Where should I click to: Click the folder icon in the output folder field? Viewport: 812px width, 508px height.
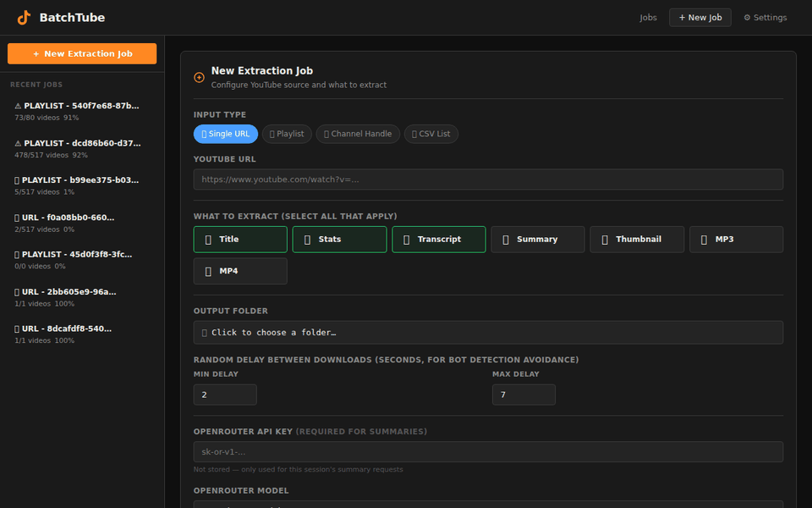click(205, 332)
